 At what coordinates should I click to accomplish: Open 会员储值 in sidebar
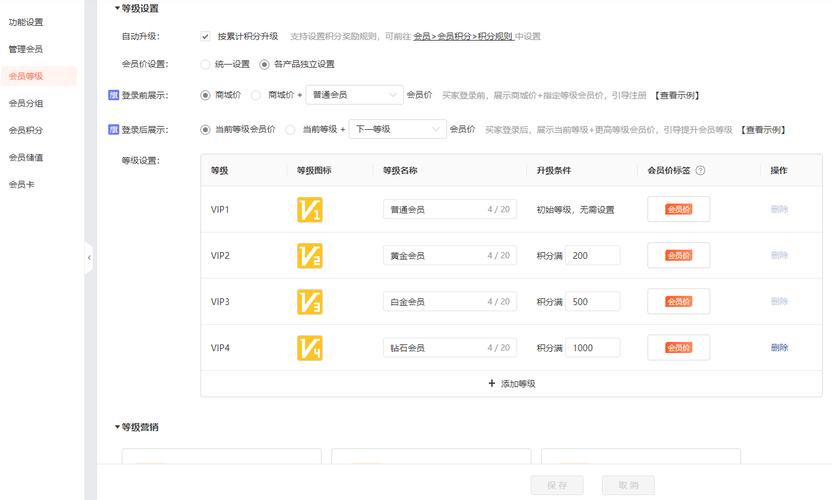tap(26, 157)
